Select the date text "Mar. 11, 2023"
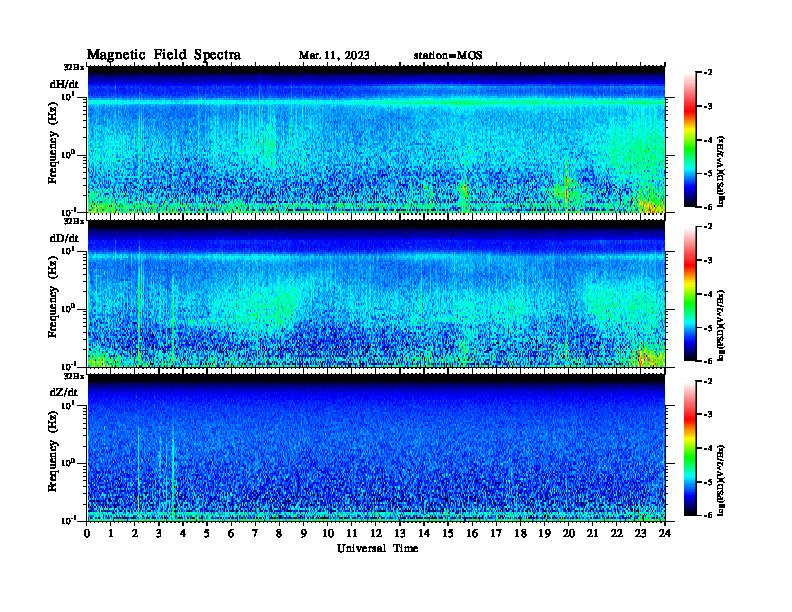The image size is (792, 612). tap(334, 55)
